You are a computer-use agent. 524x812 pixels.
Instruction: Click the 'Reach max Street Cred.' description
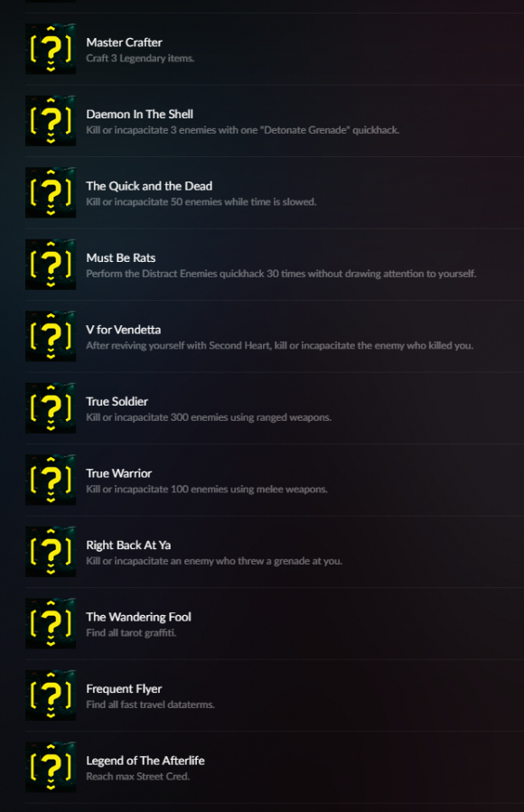coord(137,776)
